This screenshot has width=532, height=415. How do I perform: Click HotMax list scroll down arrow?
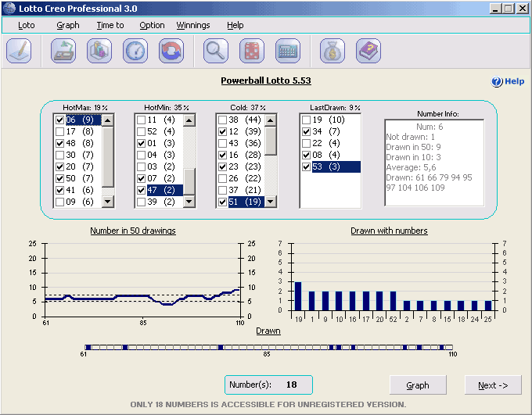[x=108, y=202]
